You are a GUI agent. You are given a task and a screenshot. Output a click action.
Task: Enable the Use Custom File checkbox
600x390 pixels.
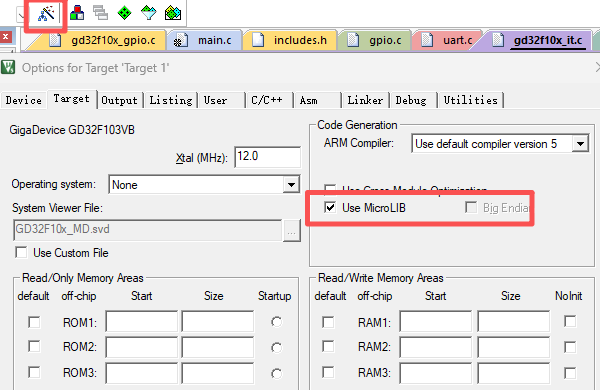(x=21, y=253)
